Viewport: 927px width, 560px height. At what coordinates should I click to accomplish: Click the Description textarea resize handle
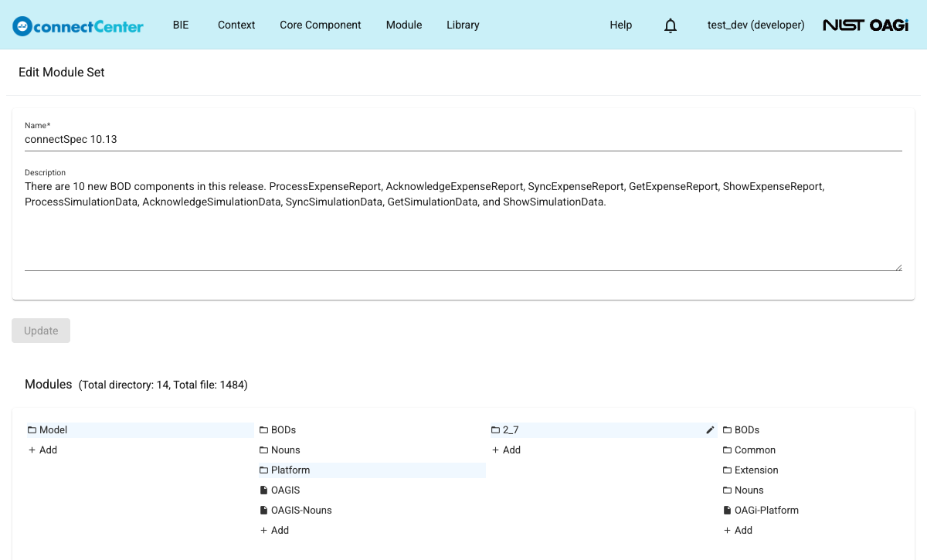[898, 267]
